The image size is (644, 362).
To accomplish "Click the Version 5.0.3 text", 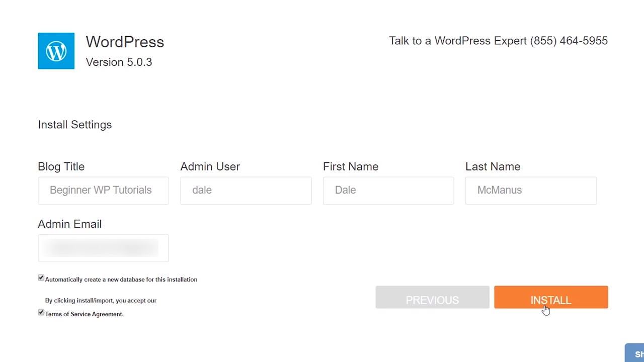I will [x=119, y=62].
